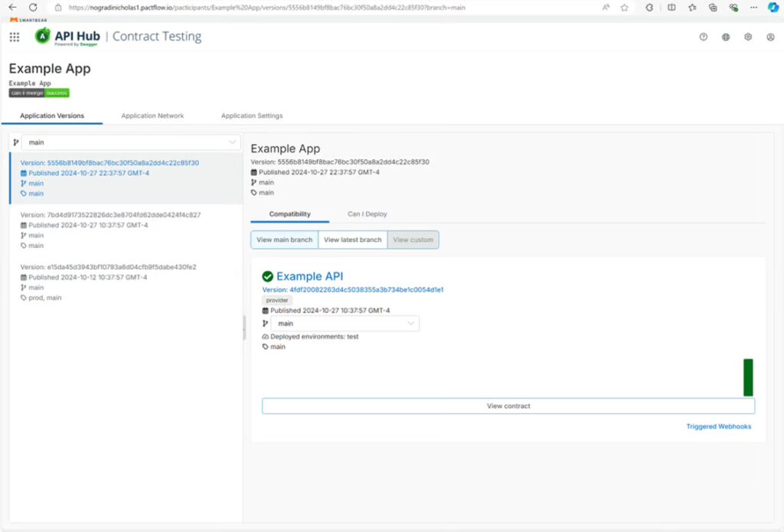The width and height of the screenshot is (784, 532).
Task: Click the globe icon in header
Action: 725,37
